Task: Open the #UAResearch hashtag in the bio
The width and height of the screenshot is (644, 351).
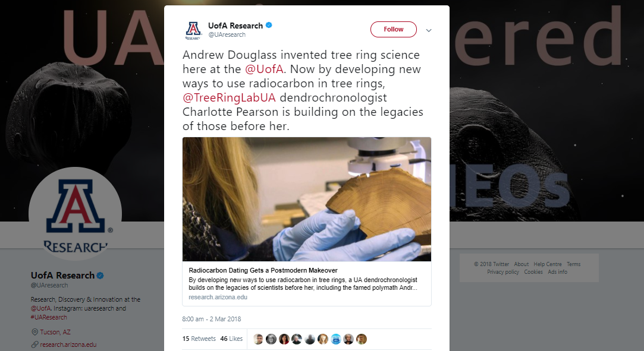Action: point(49,317)
